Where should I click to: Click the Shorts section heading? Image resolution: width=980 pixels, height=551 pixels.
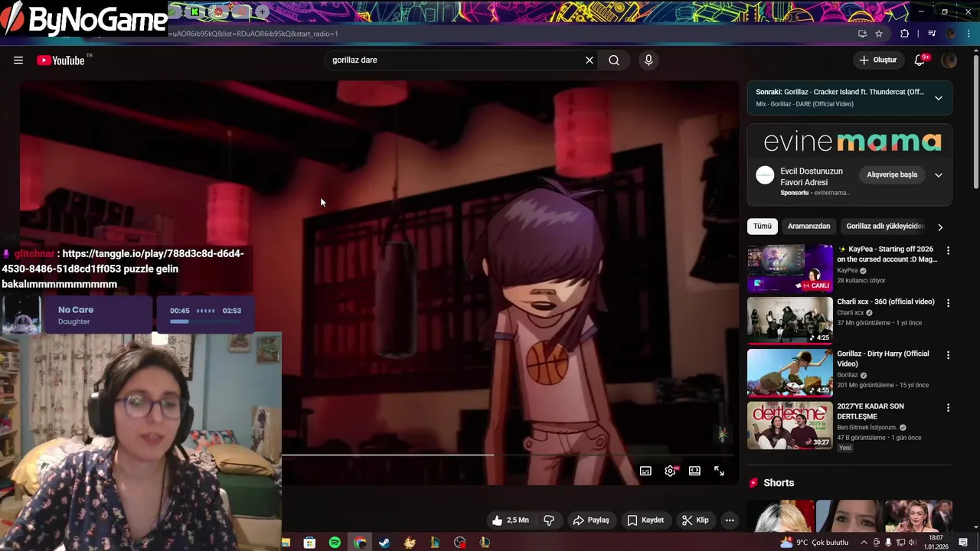779,483
